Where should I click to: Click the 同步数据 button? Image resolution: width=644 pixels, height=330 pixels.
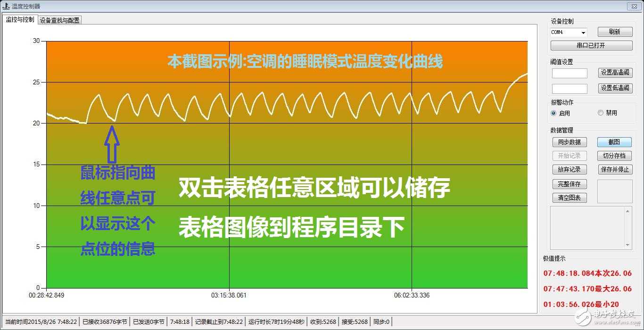click(570, 142)
